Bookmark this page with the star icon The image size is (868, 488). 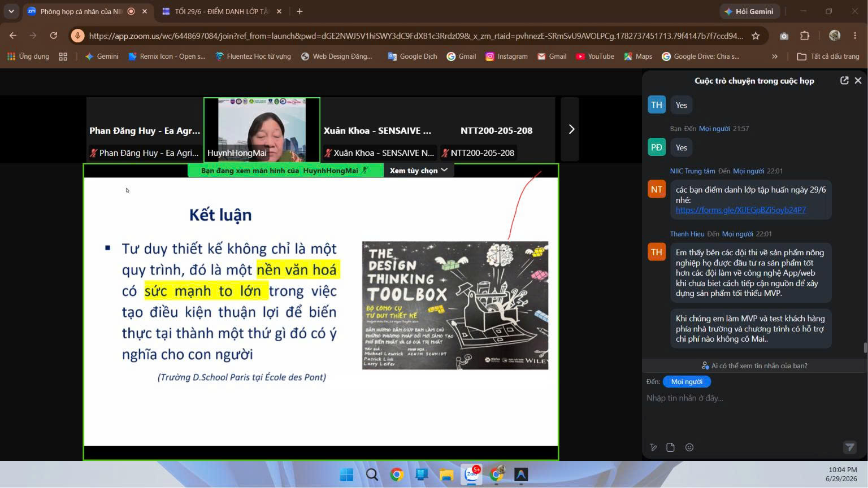coord(756,36)
